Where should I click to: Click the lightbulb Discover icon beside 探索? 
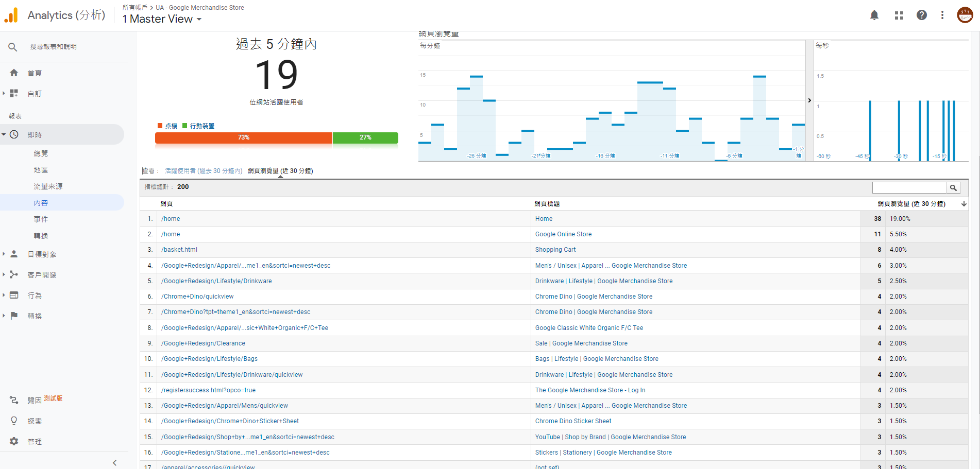(x=14, y=421)
